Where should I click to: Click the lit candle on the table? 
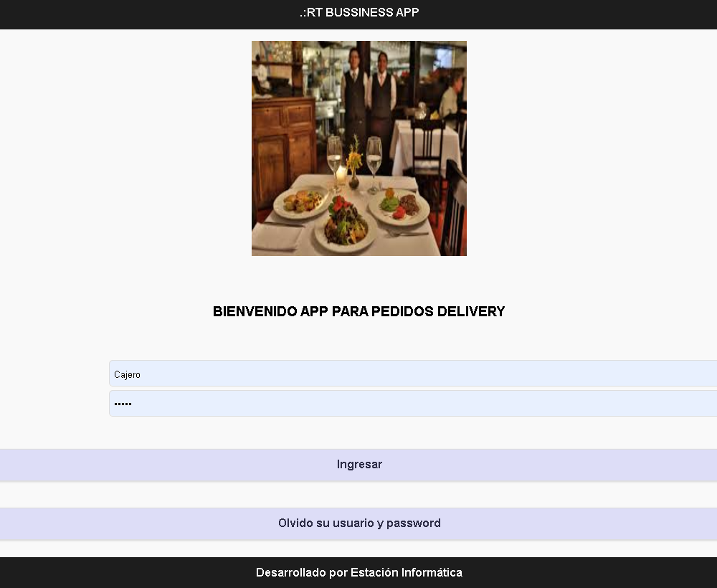click(341, 176)
